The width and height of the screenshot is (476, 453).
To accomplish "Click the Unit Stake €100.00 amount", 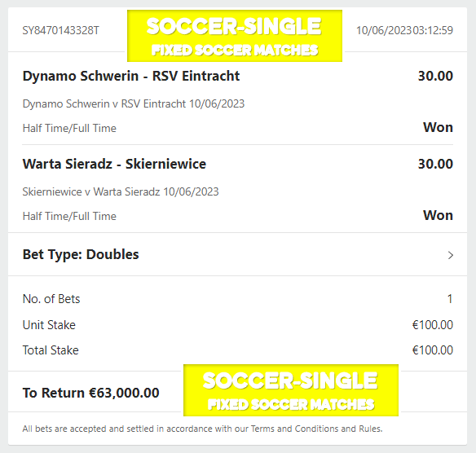I will pyautogui.click(x=433, y=325).
